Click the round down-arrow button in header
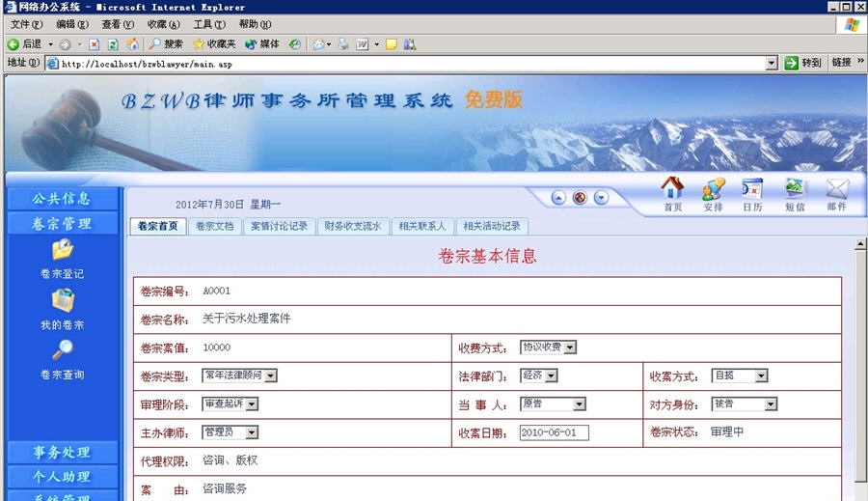This screenshot has height=501, width=868. [x=601, y=197]
